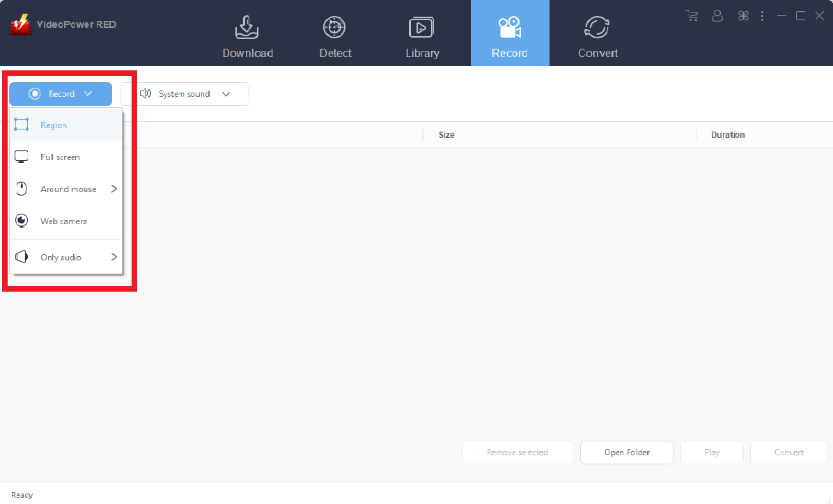This screenshot has width=833, height=504.
Task: Open the System sound dropdown
Action: coord(225,93)
